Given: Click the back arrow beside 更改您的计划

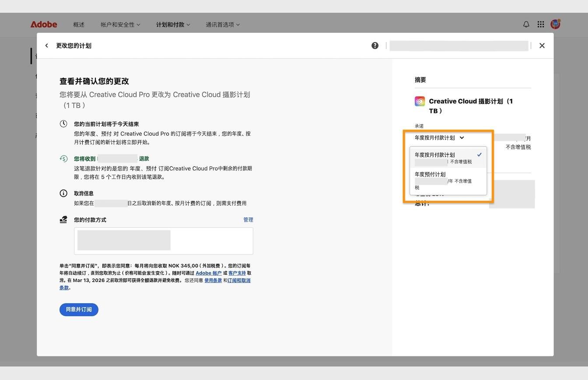Looking at the screenshot, I should point(46,45).
